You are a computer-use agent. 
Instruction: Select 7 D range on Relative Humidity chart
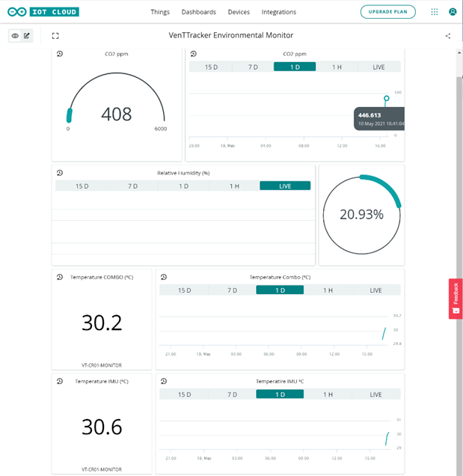(132, 186)
